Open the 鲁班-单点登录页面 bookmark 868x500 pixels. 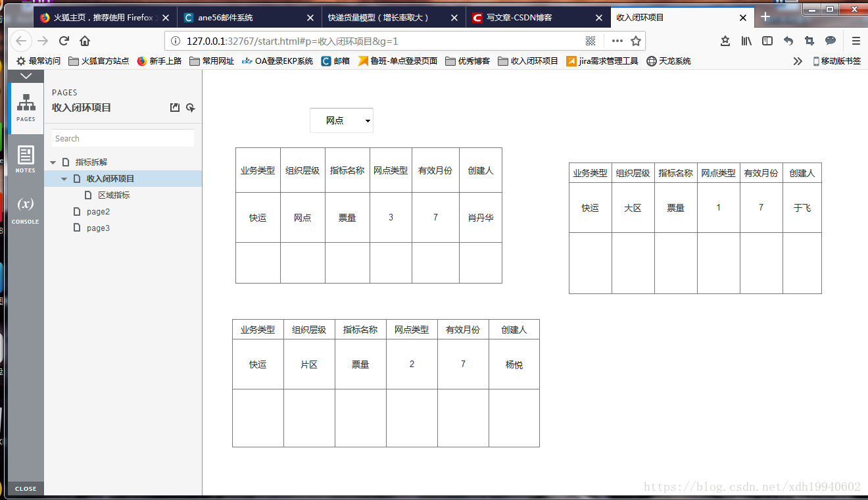click(398, 61)
